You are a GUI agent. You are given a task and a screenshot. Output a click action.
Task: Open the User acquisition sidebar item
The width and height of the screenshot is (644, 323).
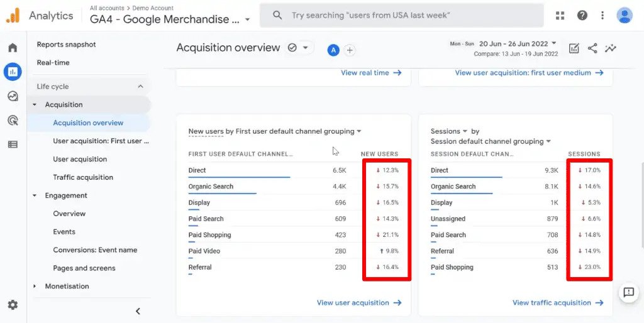click(80, 159)
